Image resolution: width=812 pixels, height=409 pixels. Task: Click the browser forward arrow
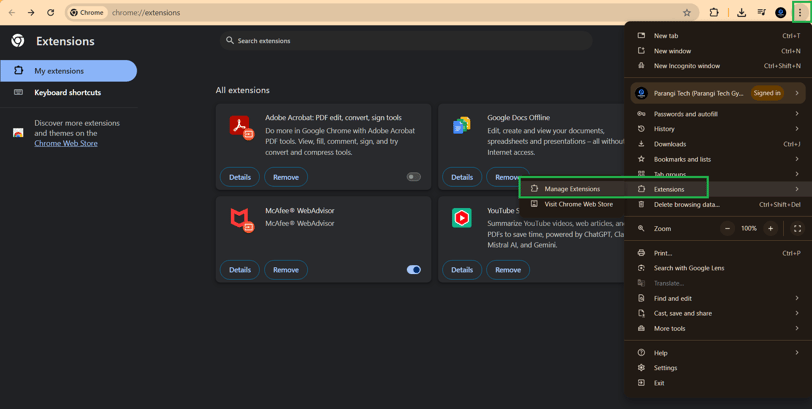click(x=31, y=12)
